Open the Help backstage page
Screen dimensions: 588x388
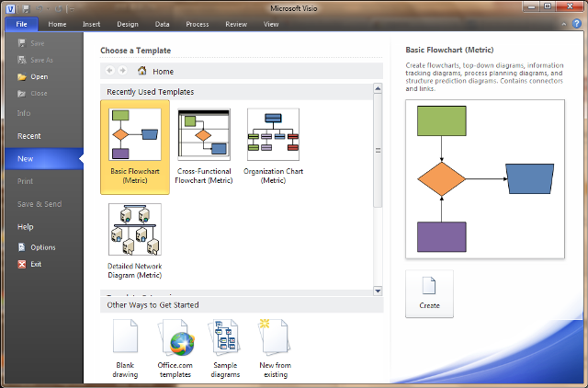(x=25, y=227)
